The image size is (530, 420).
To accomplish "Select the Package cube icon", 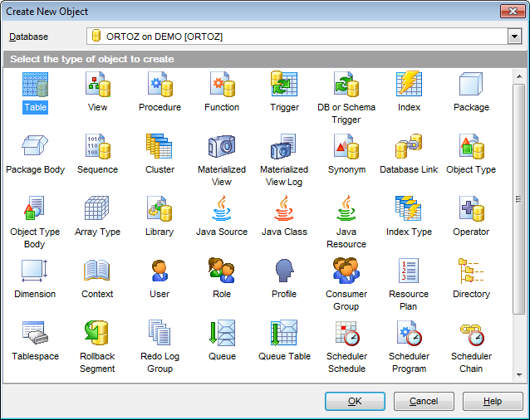I will pos(471,84).
